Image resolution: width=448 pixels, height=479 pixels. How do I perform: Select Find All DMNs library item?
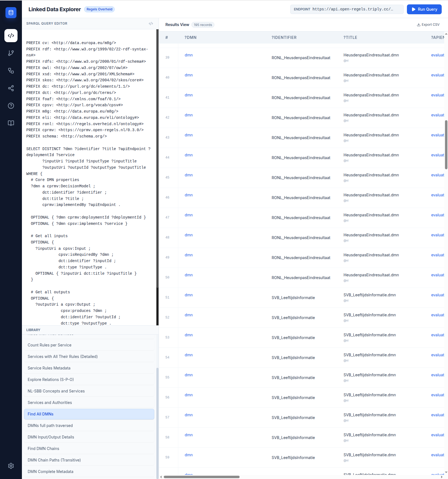(89, 414)
